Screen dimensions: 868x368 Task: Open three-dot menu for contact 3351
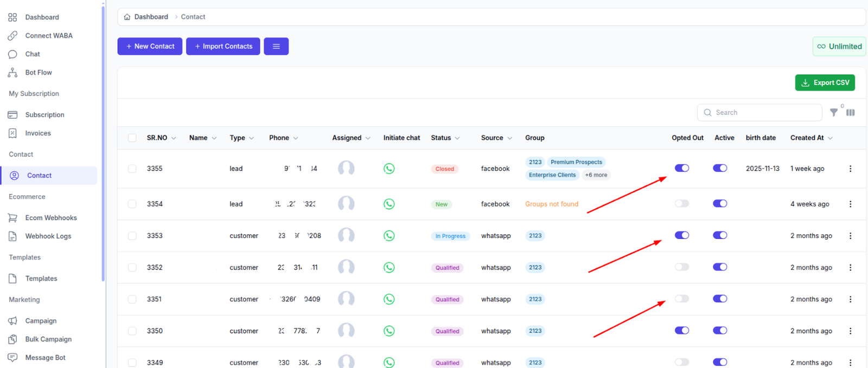click(x=850, y=299)
